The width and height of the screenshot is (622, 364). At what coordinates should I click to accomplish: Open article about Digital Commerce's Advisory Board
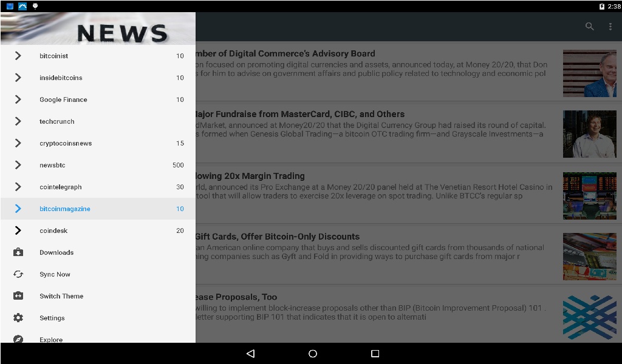tap(285, 53)
